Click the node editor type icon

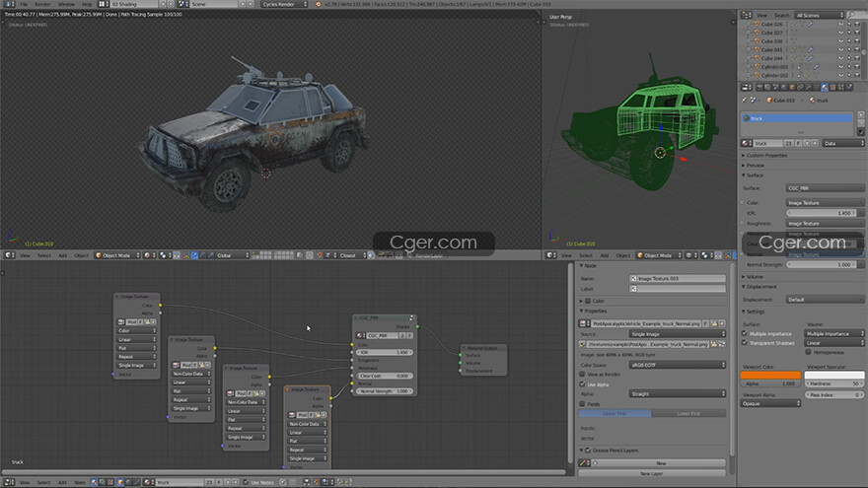pyautogui.click(x=9, y=482)
